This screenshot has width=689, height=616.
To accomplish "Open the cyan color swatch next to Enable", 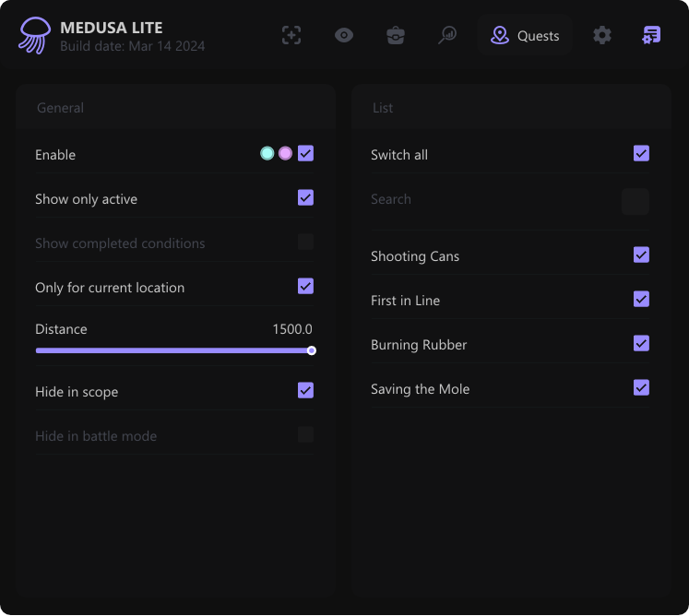I will (267, 153).
